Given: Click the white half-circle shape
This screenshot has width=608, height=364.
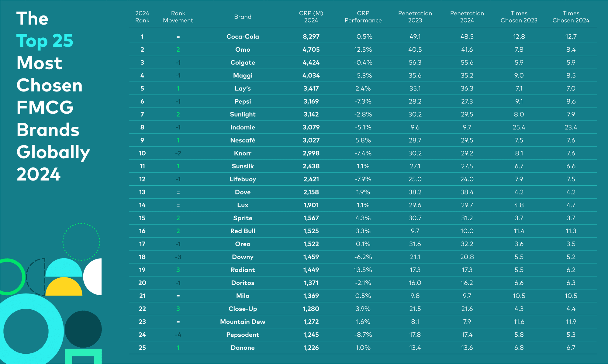Looking at the screenshot, I should pyautogui.click(x=92, y=277).
